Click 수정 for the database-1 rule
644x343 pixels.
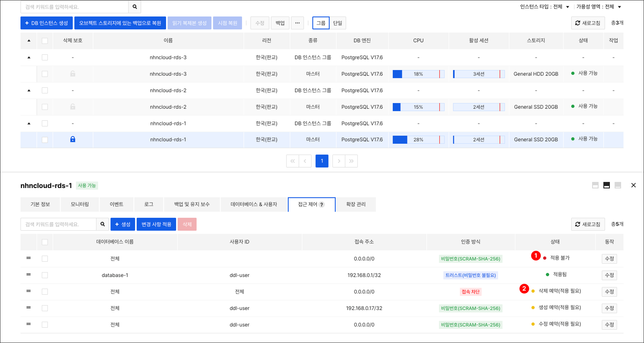609,275
